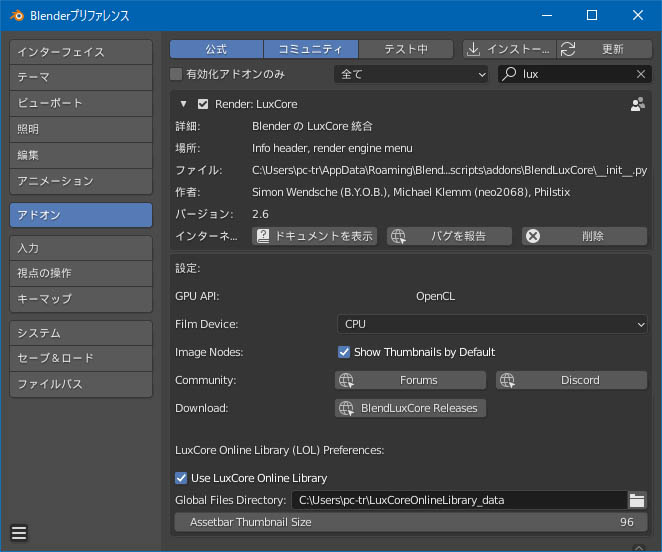Open the セーブ＆ロード preferences section

click(x=81, y=358)
